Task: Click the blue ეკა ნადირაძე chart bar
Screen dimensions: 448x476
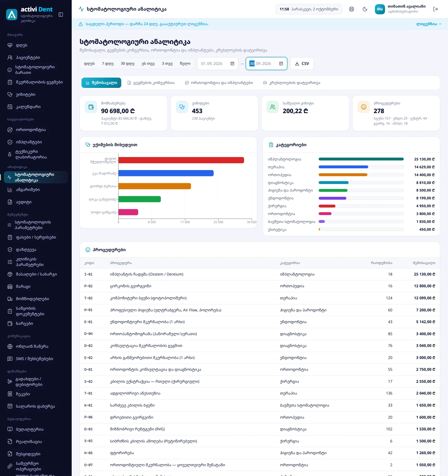Action: [x=166, y=173]
